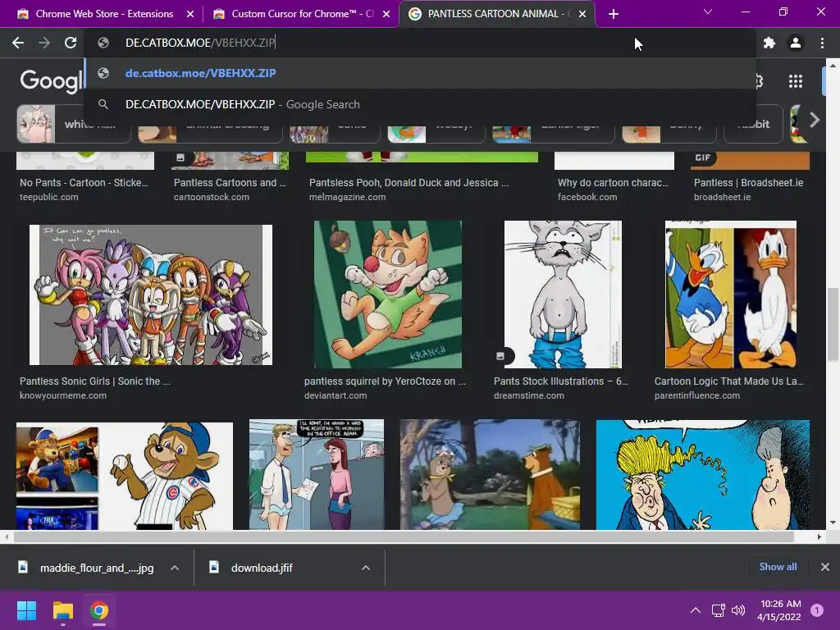Click the vertical page scrollbar thumb
This screenshot has height=630, width=840.
click(x=833, y=325)
